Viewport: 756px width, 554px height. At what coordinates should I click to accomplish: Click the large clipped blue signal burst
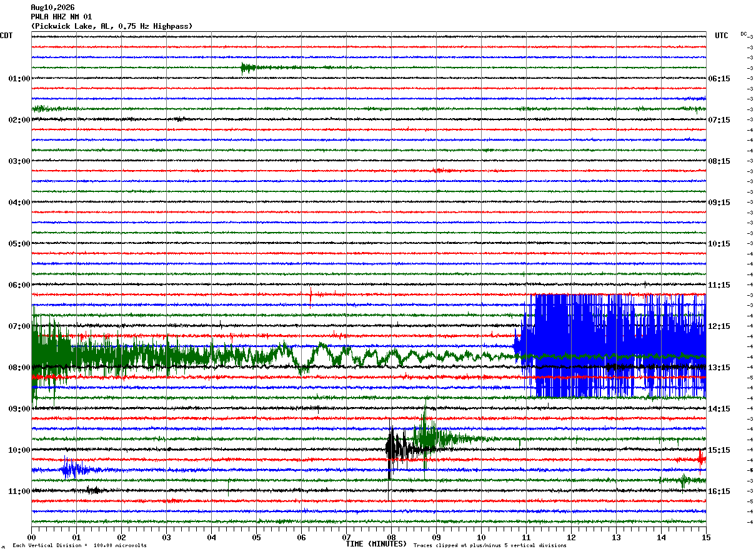click(x=612, y=346)
